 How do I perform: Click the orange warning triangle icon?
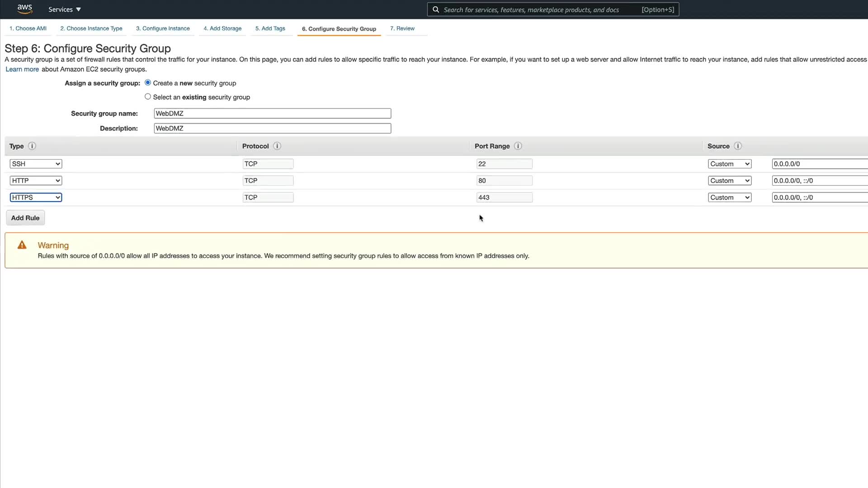22,245
